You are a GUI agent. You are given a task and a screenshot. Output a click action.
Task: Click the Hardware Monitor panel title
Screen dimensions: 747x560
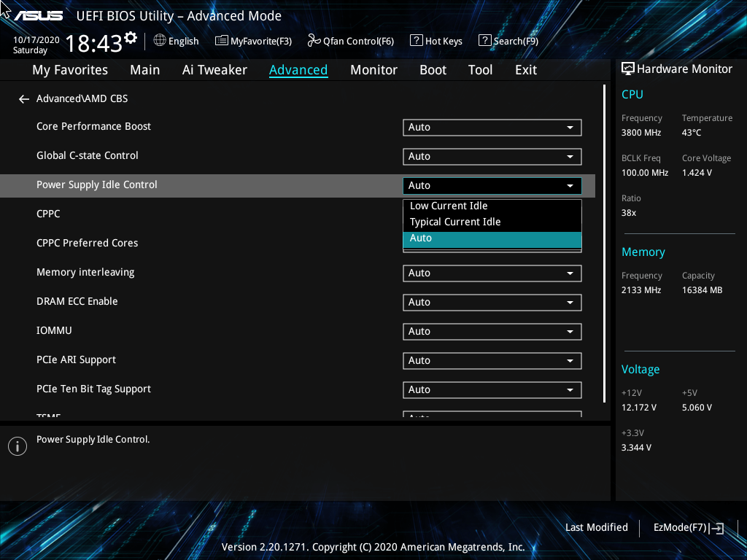click(684, 69)
